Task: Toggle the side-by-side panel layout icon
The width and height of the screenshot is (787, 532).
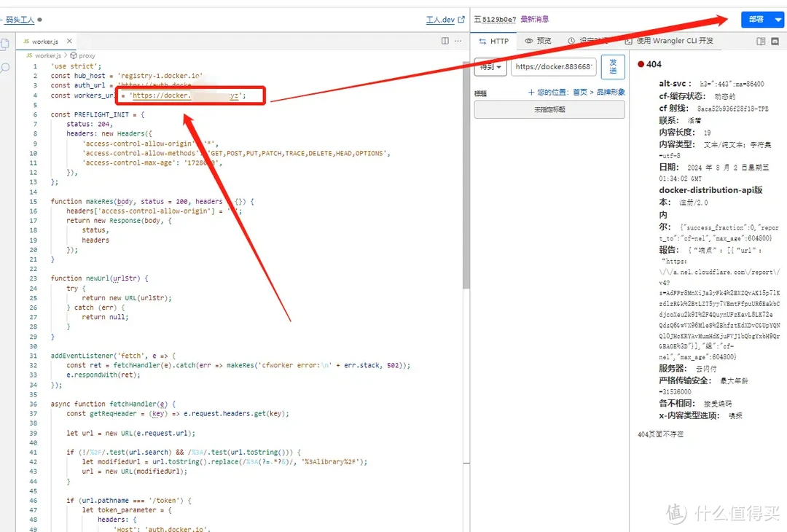Action: click(x=761, y=42)
